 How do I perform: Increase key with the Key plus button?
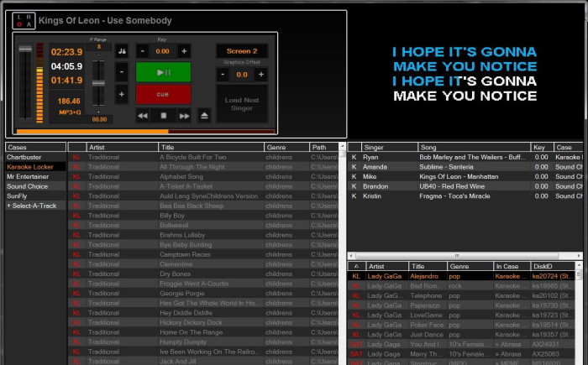[184, 51]
